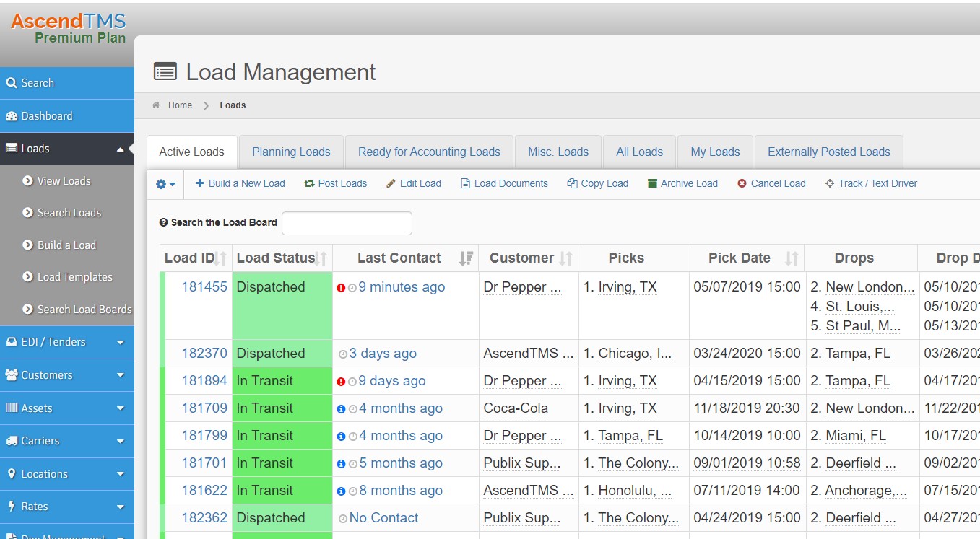
Task: Expand the EDI / Tenders menu
Action: pyautogui.click(x=66, y=342)
